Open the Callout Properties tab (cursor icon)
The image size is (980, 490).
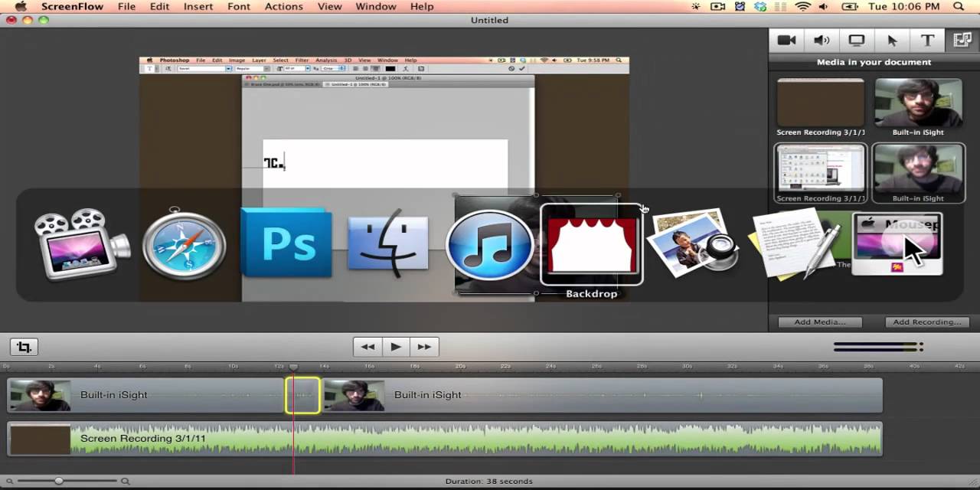pos(892,41)
